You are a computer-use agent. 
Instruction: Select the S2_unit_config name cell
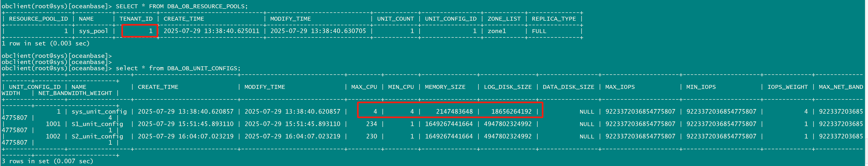coord(97,136)
